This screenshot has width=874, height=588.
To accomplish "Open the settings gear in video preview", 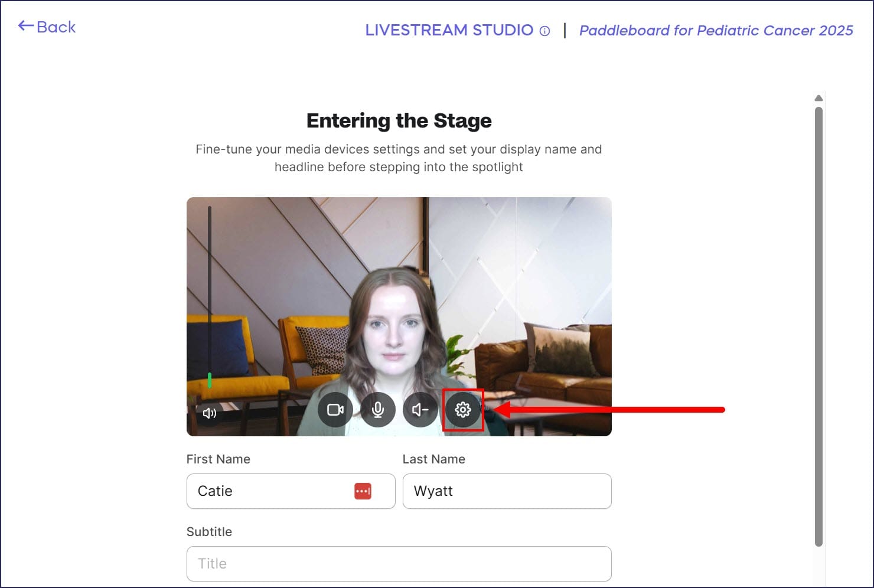I will tap(463, 409).
